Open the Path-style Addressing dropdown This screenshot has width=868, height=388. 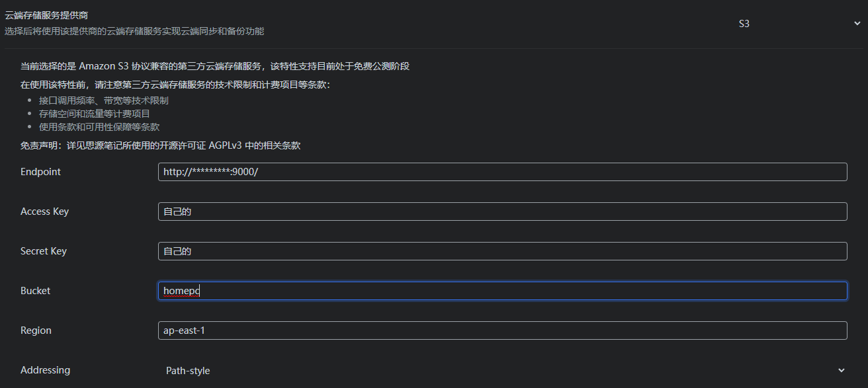tap(502, 370)
